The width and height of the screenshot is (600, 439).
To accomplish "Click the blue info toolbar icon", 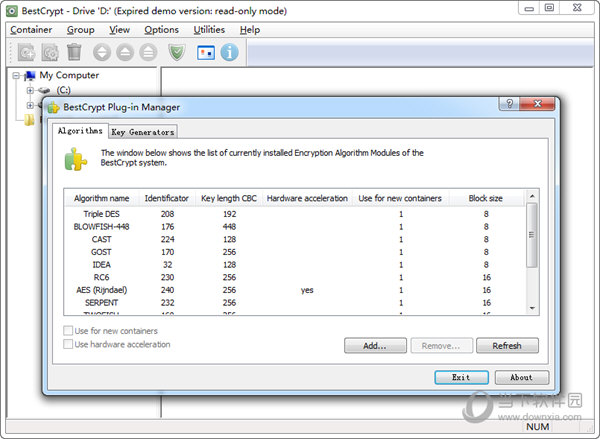I will pyautogui.click(x=230, y=52).
